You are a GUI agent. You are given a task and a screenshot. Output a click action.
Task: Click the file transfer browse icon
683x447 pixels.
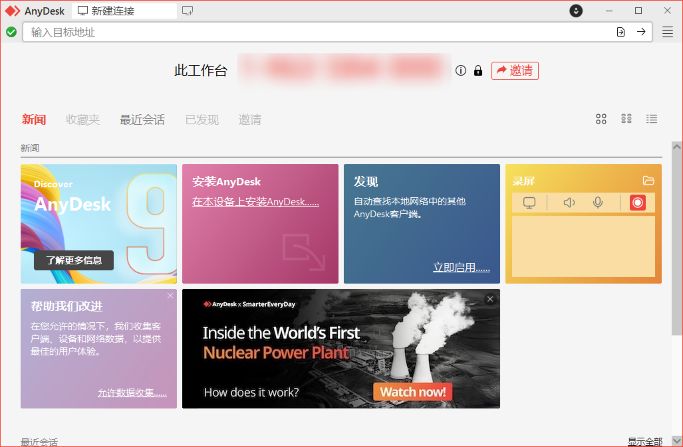621,32
